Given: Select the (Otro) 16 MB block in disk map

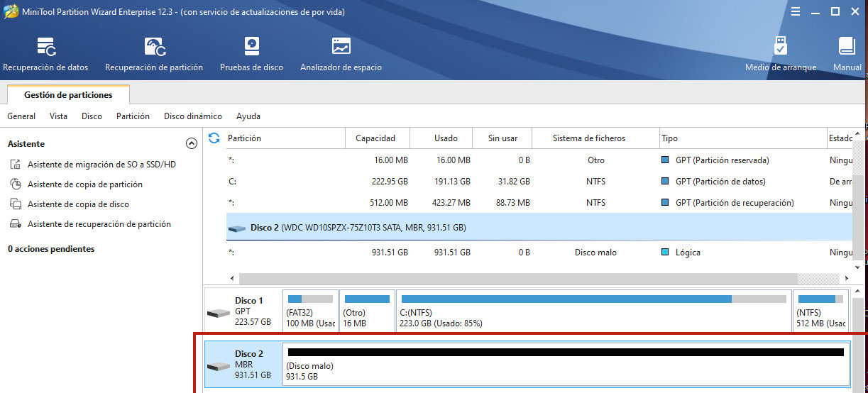Looking at the screenshot, I should [366, 311].
